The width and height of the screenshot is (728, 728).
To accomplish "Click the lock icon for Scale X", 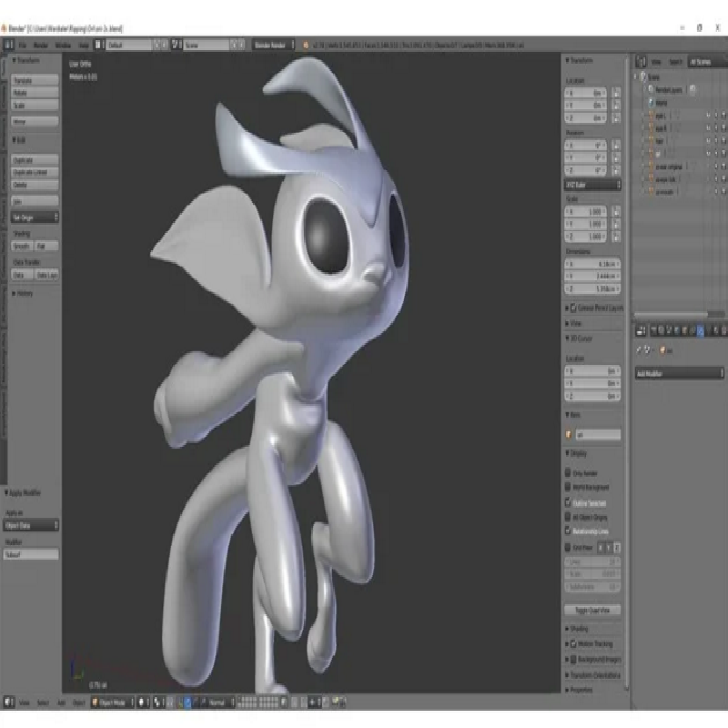I will coord(616,212).
